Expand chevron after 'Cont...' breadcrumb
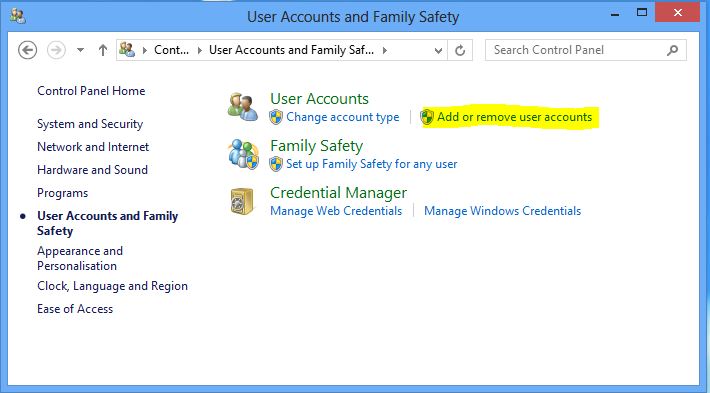The height and width of the screenshot is (393, 710). pyautogui.click(x=200, y=50)
